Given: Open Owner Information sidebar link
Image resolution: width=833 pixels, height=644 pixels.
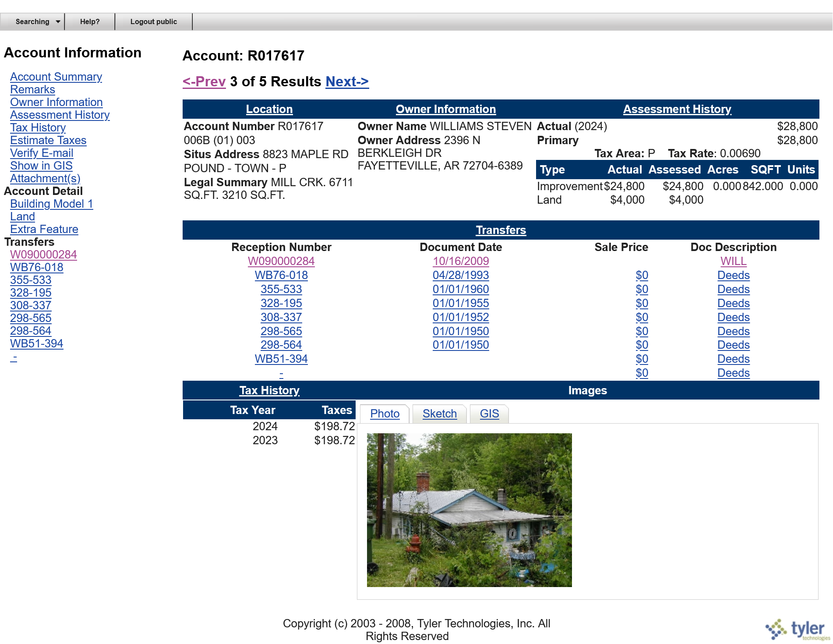Looking at the screenshot, I should pyautogui.click(x=56, y=102).
